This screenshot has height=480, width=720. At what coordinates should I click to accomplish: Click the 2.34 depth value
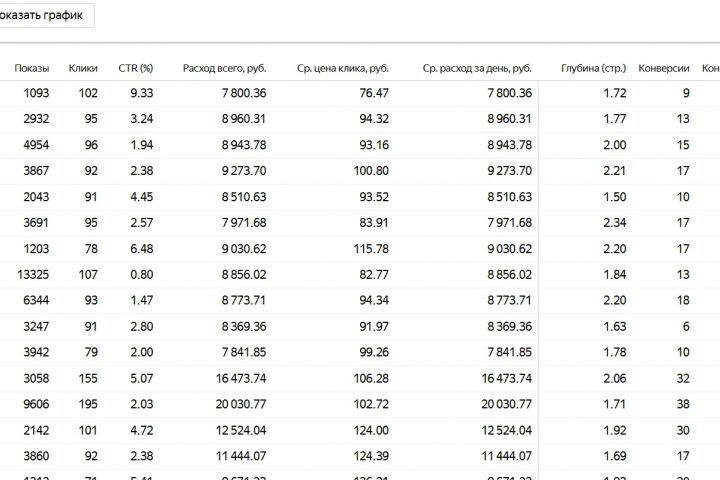[615, 221]
